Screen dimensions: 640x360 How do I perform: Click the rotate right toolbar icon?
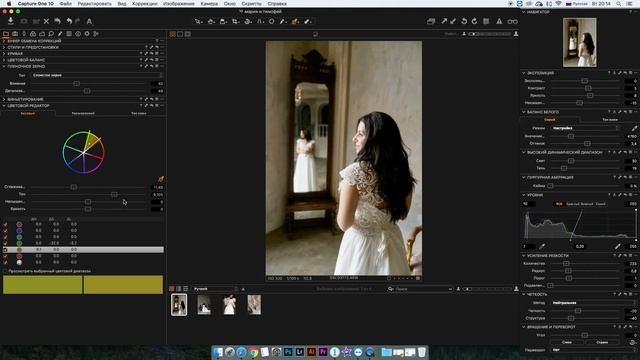474,21
